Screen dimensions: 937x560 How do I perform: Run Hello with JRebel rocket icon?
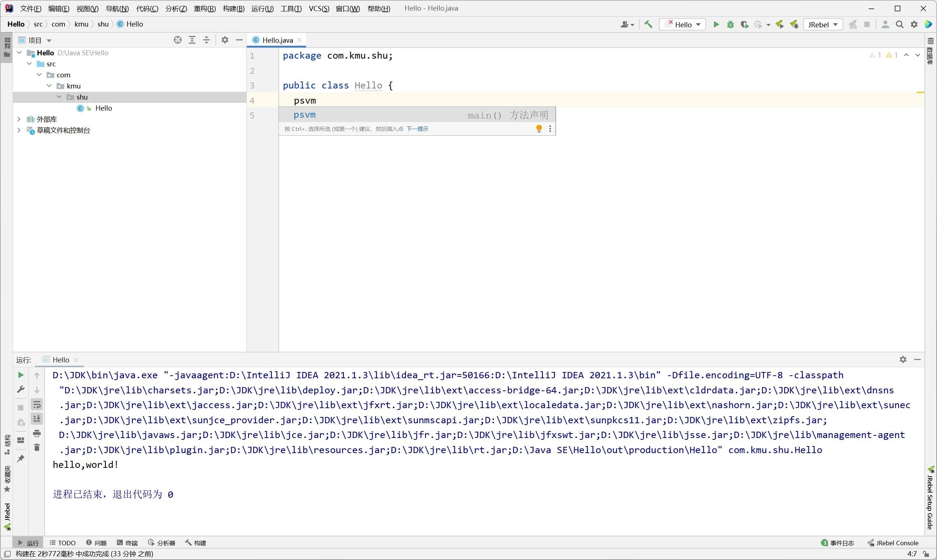[x=780, y=24]
